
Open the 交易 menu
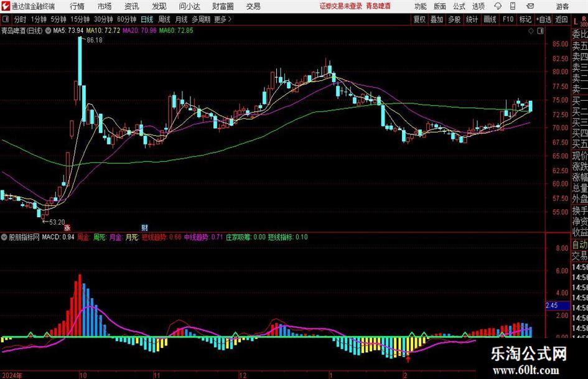pyautogui.click(x=253, y=6)
